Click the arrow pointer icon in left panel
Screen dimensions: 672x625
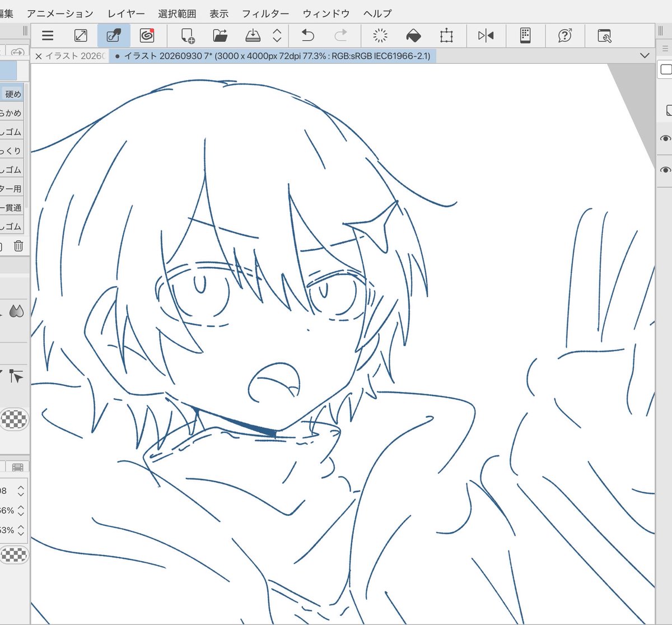click(16, 376)
